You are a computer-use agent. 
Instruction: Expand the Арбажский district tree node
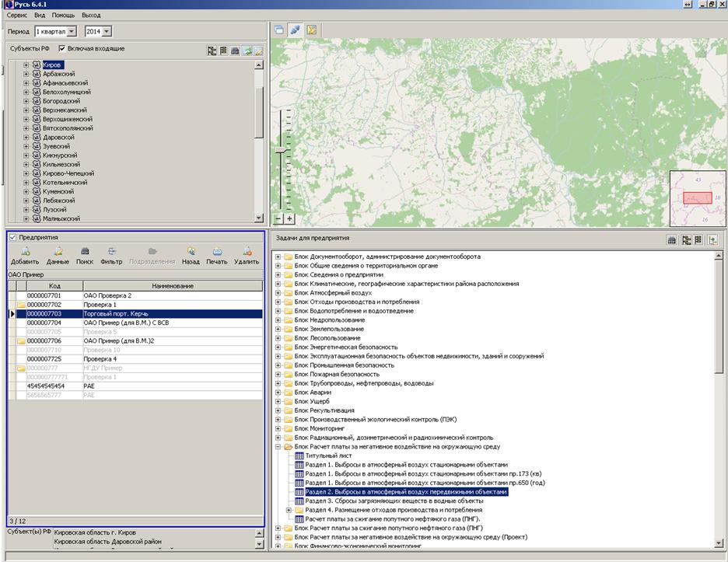26,74
